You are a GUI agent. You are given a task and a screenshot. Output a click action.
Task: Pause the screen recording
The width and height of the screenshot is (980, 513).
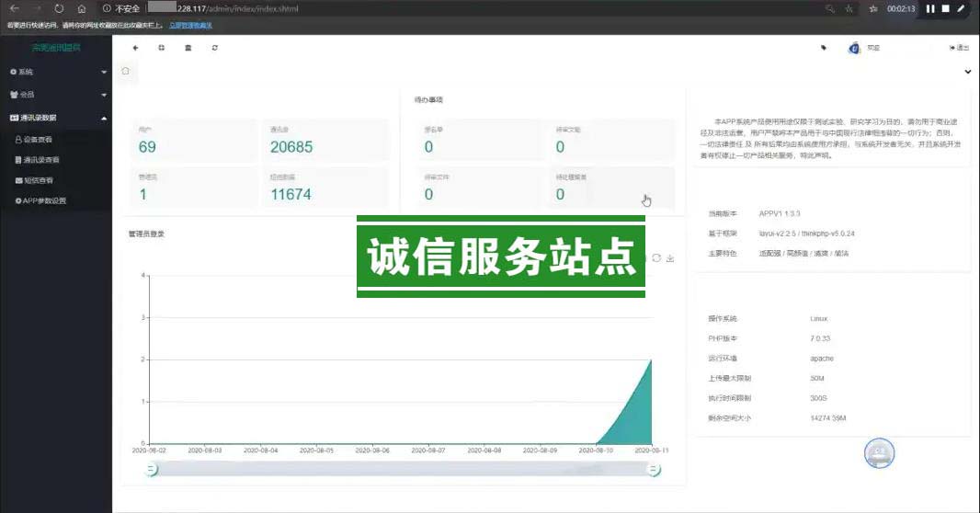coord(930,8)
